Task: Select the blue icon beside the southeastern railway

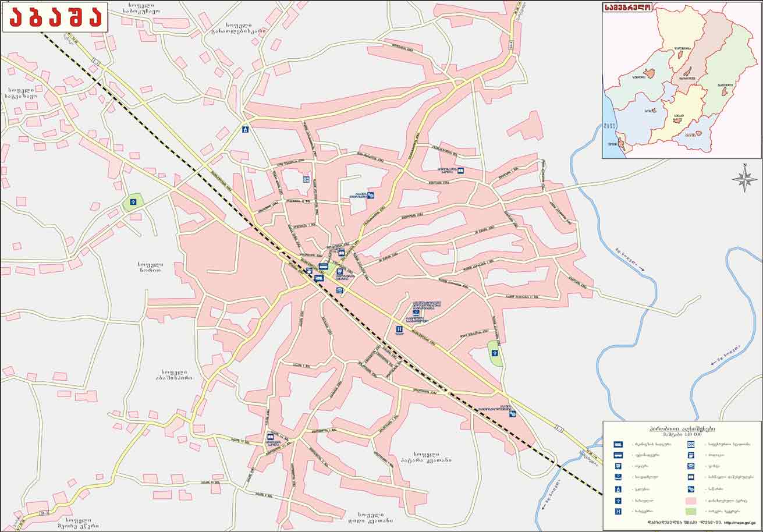Action: click(512, 414)
